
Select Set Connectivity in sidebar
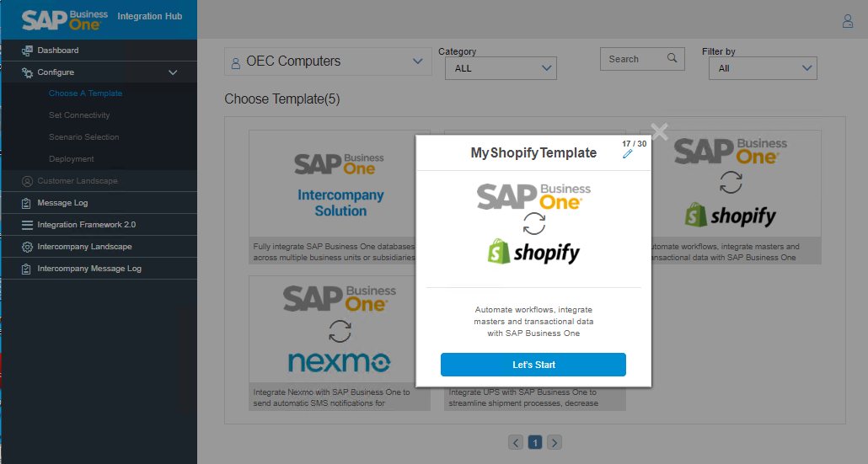pos(79,115)
